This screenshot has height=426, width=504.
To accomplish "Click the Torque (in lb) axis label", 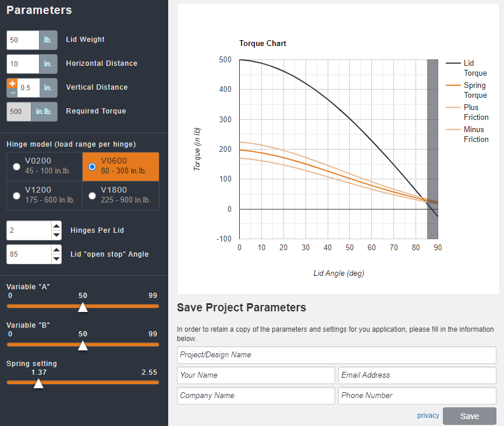I will [197, 149].
